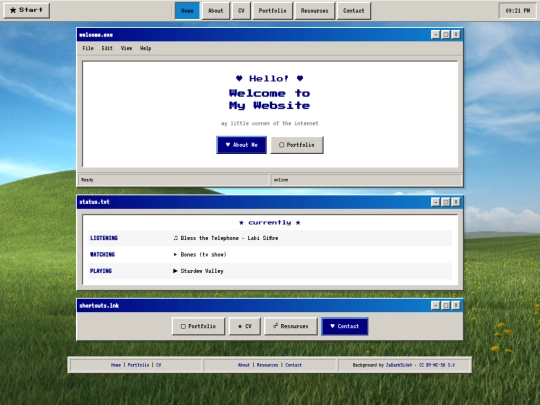Open the Start menu button
Image resolution: width=540 pixels, height=405 pixels.
tap(27, 10)
